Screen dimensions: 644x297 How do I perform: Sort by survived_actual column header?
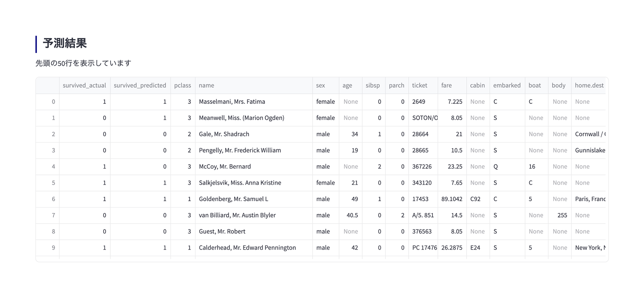tap(84, 85)
